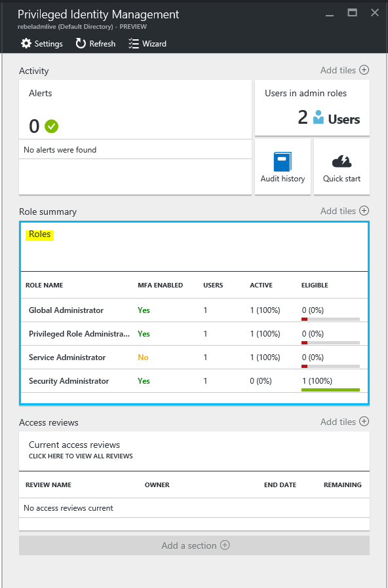Click Security Administrator's '1 (100%)' eligible value
Screen dimensions: 388x588
tap(317, 381)
